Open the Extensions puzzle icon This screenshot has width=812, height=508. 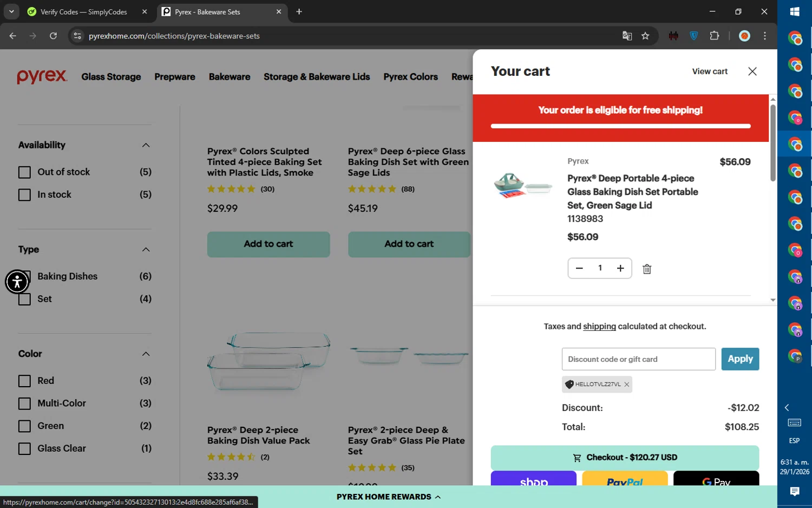click(715, 36)
